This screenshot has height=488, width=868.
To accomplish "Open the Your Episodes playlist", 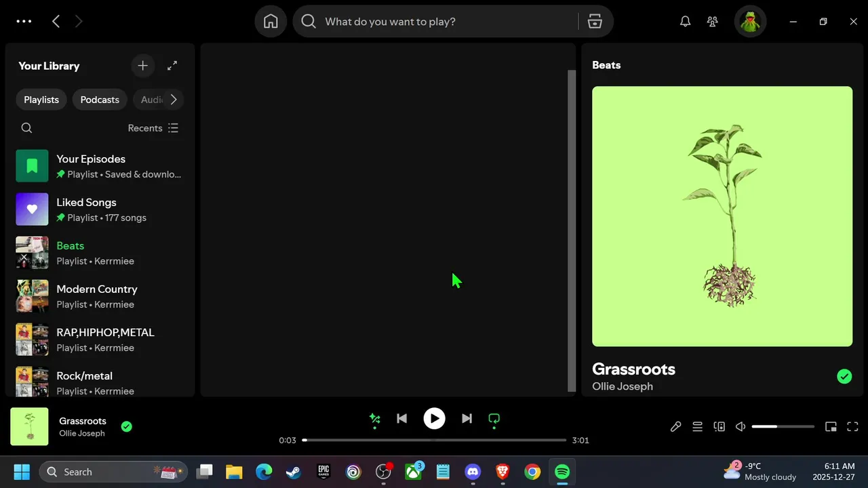I will click(x=100, y=166).
